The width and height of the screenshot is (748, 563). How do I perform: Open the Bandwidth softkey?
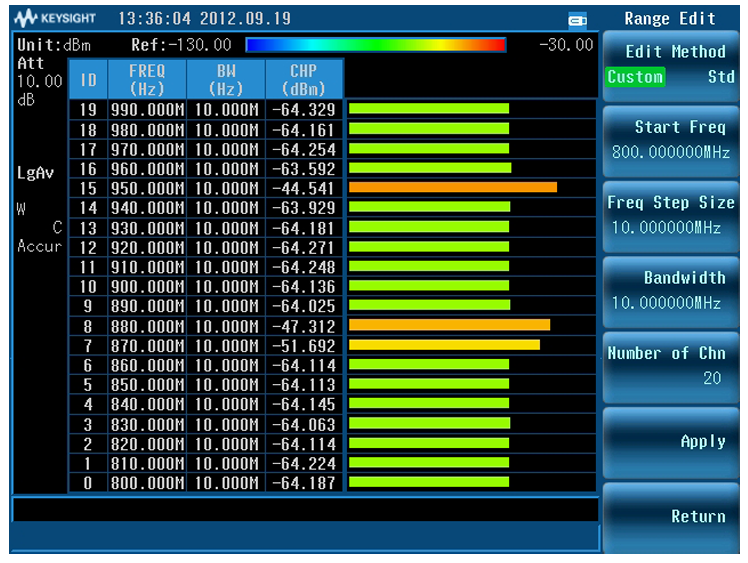coord(671,292)
